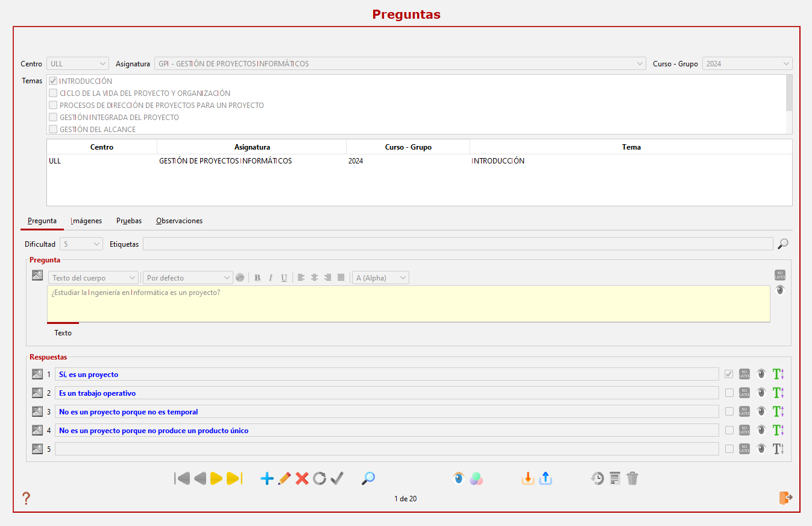
Task: Center the text
Action: pos(315,277)
